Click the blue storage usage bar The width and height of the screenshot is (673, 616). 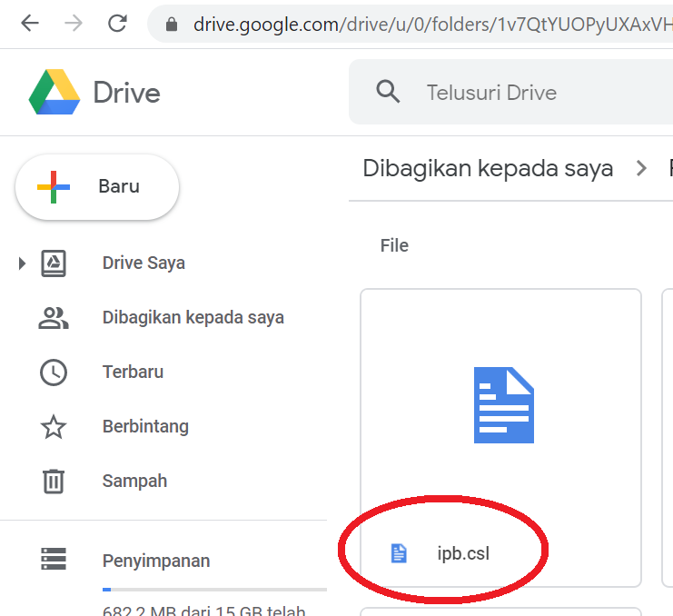(107, 590)
